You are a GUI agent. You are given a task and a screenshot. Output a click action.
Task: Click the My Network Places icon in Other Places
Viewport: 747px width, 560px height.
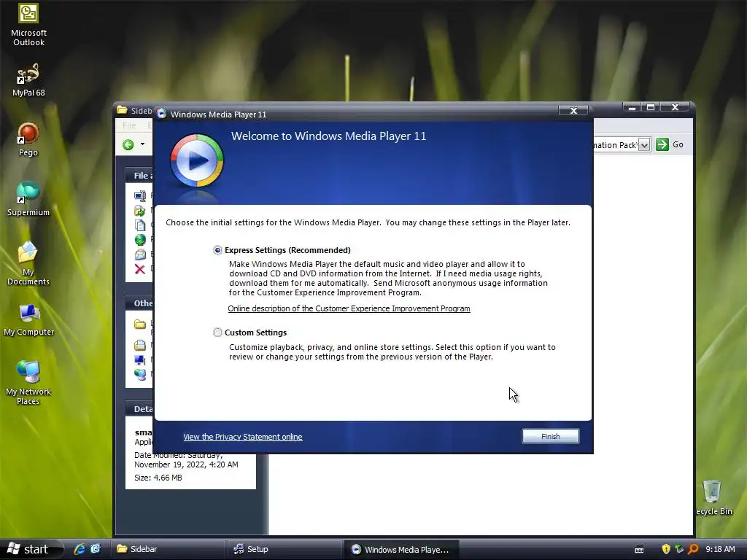pos(140,374)
